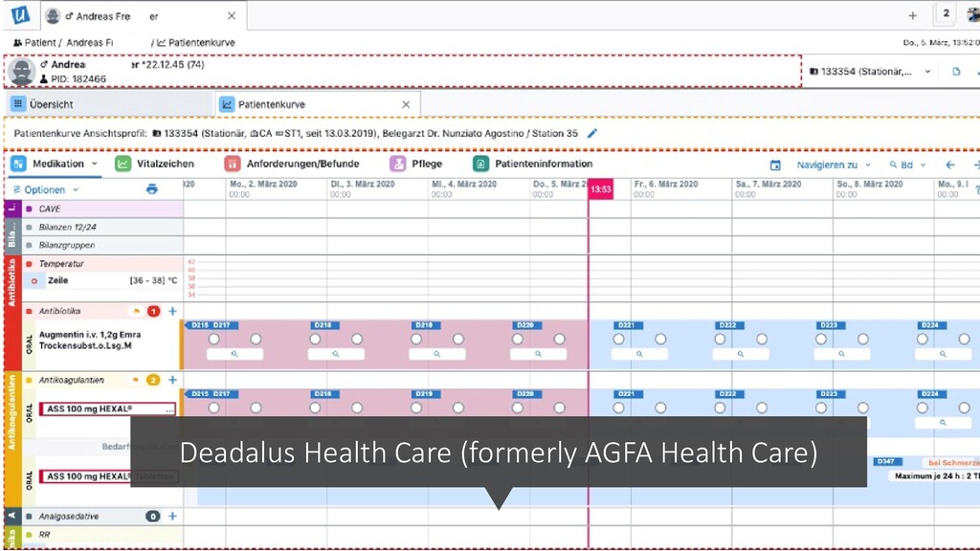Image resolution: width=980 pixels, height=551 pixels.
Task: Expand the Optionen dropdown
Action: point(46,190)
